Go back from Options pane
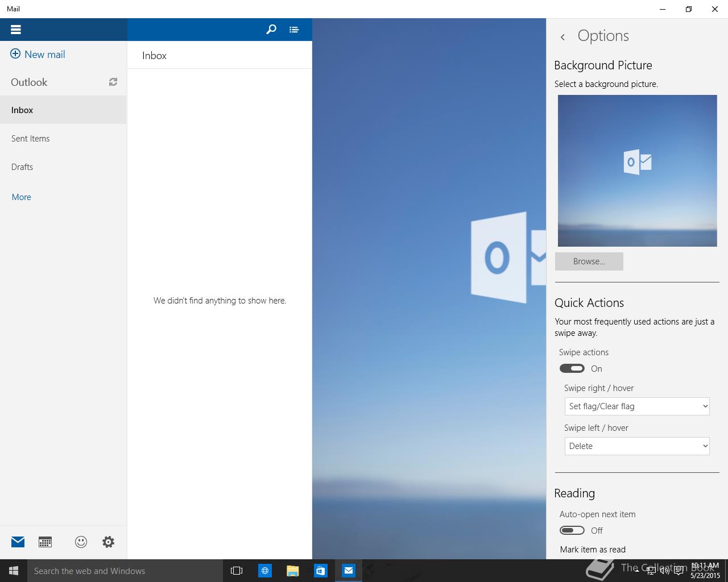The width and height of the screenshot is (728, 582). point(562,37)
